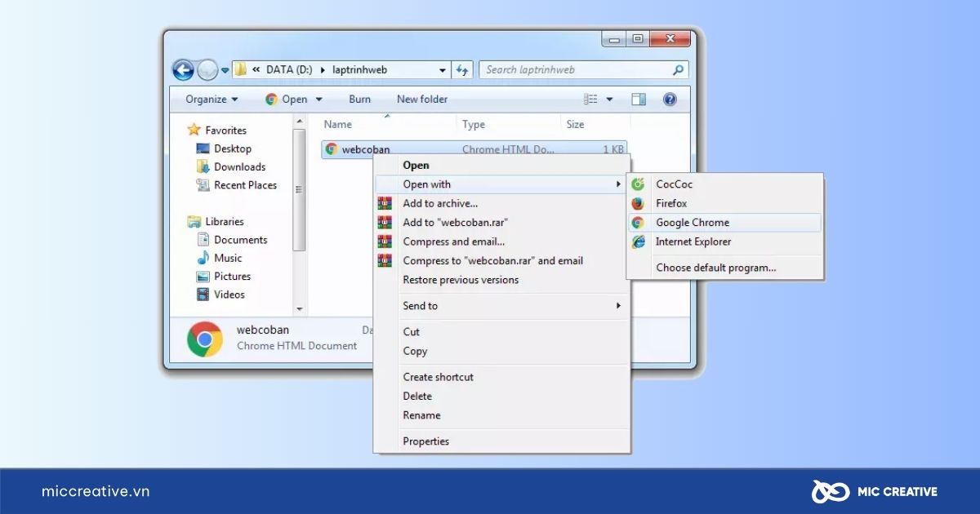This screenshot has height=514, width=980.
Task: Click Rename in the context menu
Action: [501, 415]
